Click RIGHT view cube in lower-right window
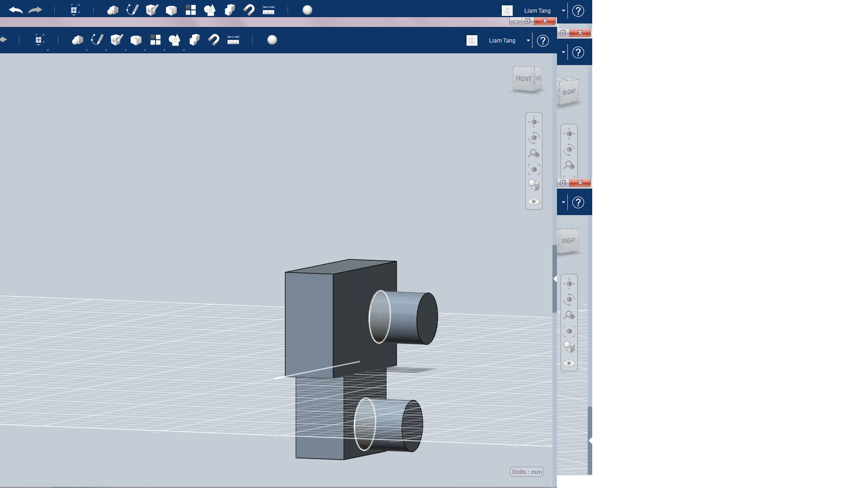Screen dimensions: 868x488 coord(568,241)
